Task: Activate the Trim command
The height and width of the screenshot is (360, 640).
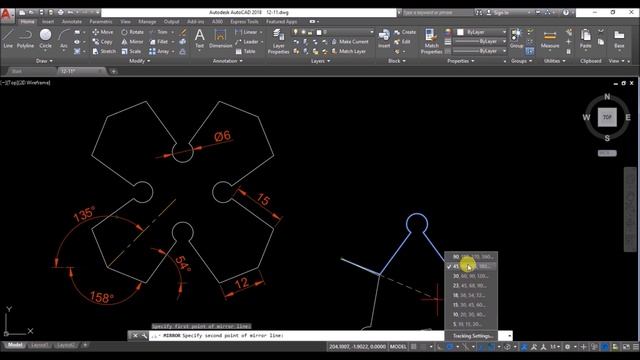Action: [158, 32]
